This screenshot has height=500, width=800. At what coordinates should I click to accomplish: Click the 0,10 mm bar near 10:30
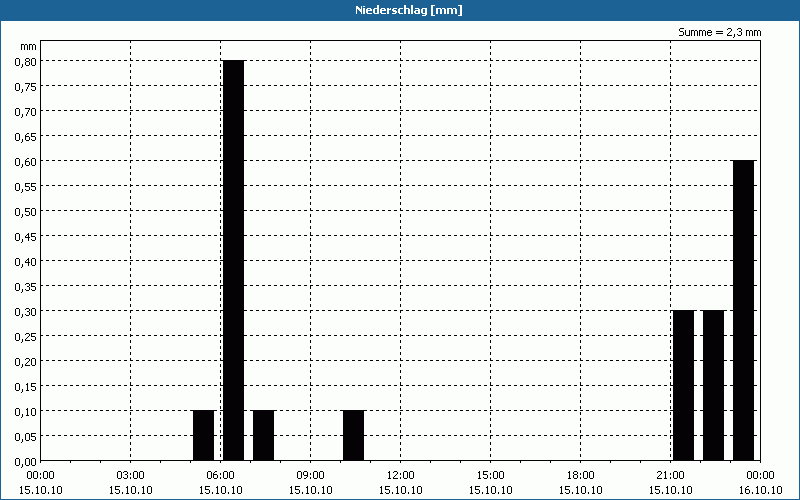[354, 435]
